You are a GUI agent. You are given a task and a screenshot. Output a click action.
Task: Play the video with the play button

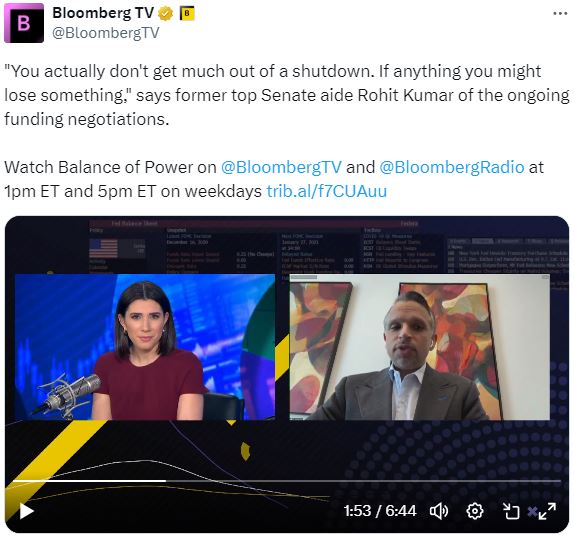26,511
